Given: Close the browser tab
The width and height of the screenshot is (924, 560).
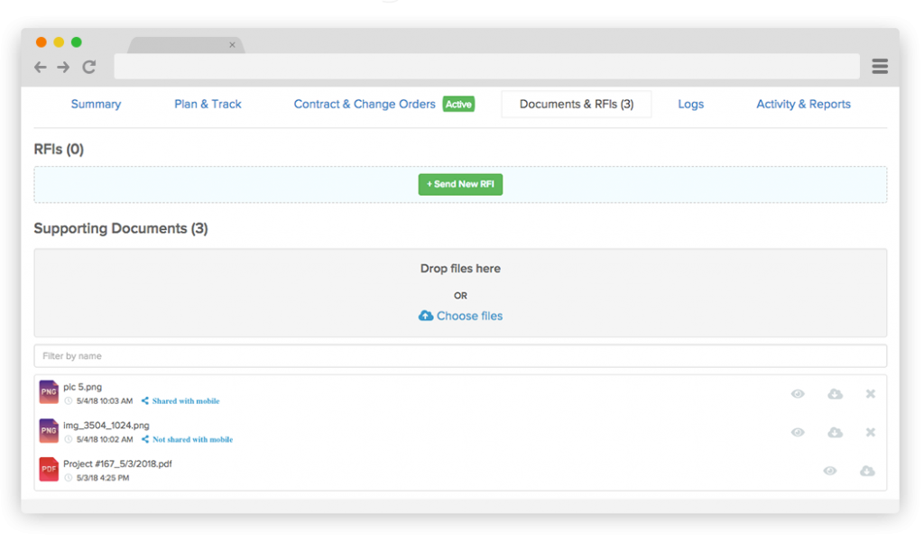Looking at the screenshot, I should tap(232, 45).
